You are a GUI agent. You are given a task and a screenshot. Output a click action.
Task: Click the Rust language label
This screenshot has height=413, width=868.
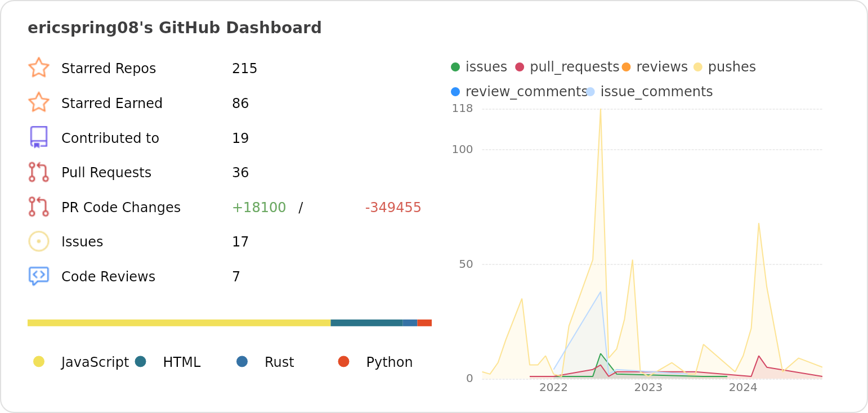[279, 362]
